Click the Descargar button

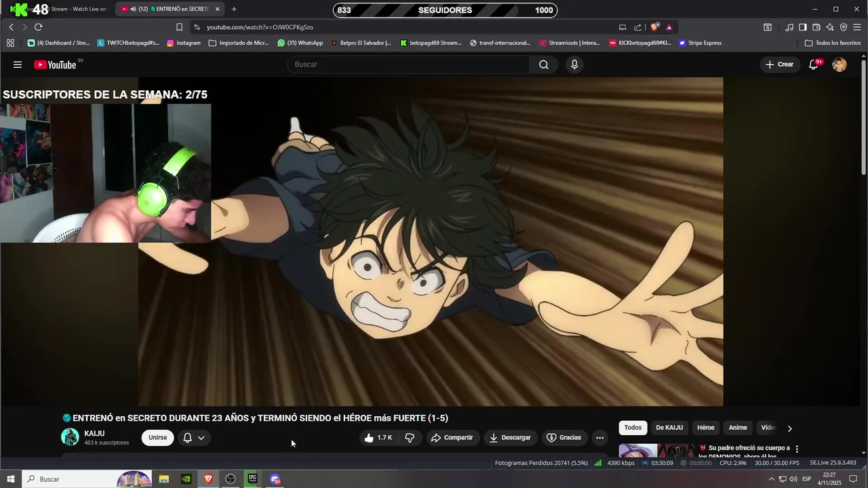(x=511, y=438)
